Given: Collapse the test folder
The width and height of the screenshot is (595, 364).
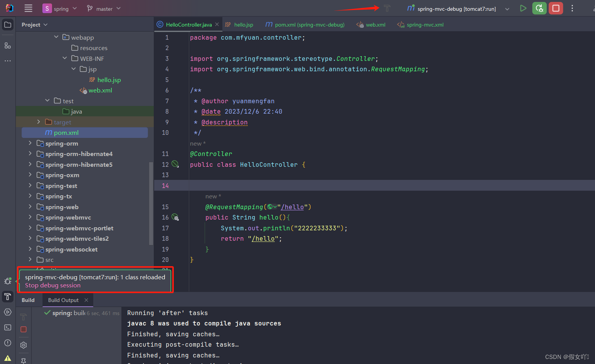Looking at the screenshot, I should tap(47, 101).
